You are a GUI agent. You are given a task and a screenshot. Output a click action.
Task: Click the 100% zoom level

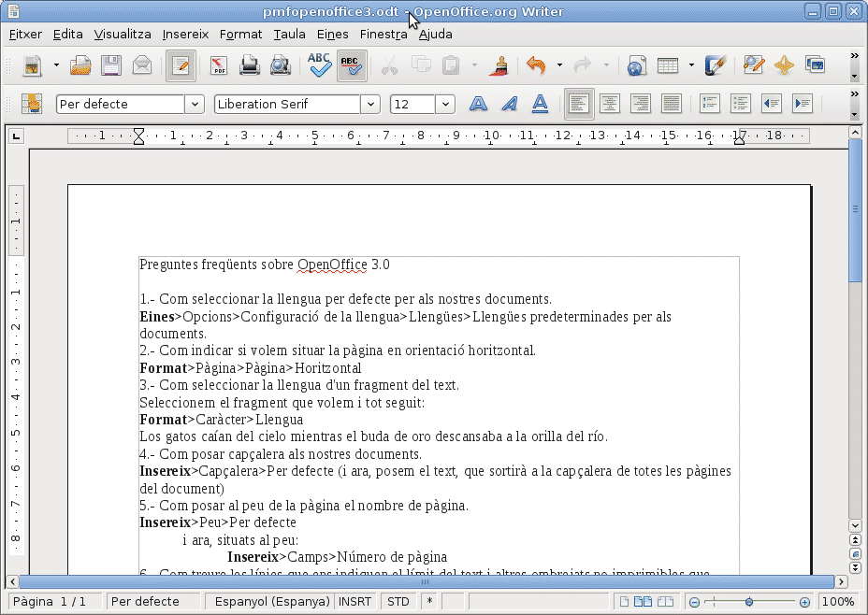point(837,602)
